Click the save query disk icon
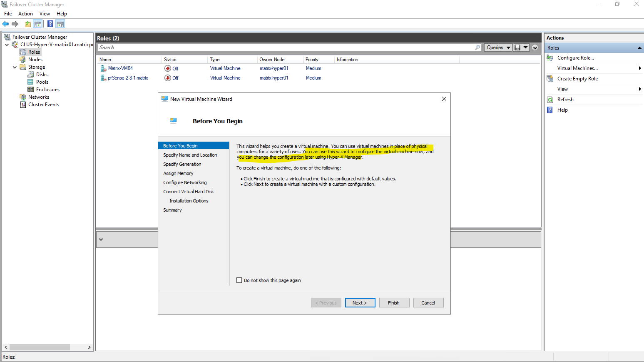The image size is (644, 362). coord(517,47)
